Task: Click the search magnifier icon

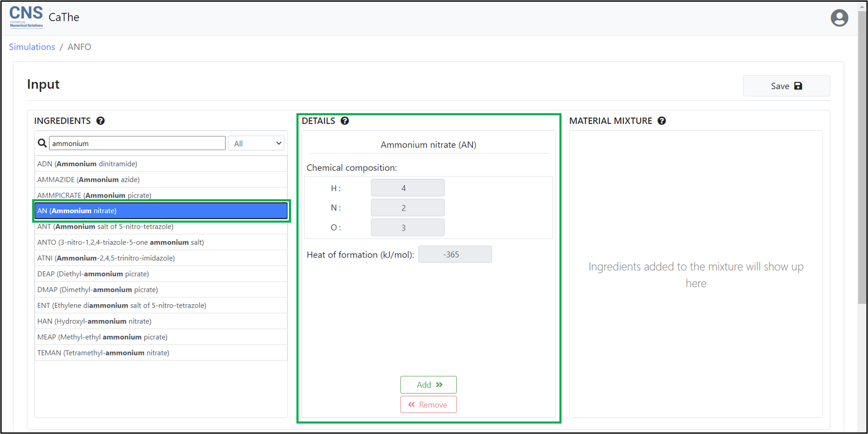Action: [42, 143]
